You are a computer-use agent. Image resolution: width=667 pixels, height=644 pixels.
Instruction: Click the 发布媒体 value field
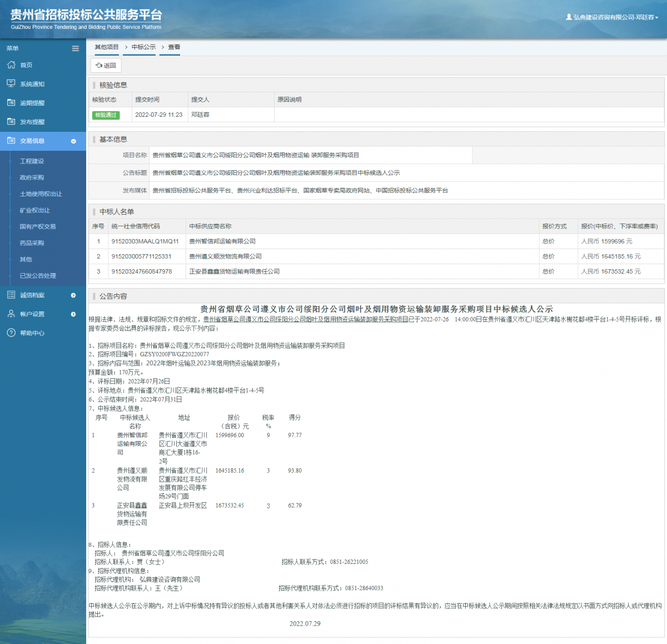pos(407,190)
